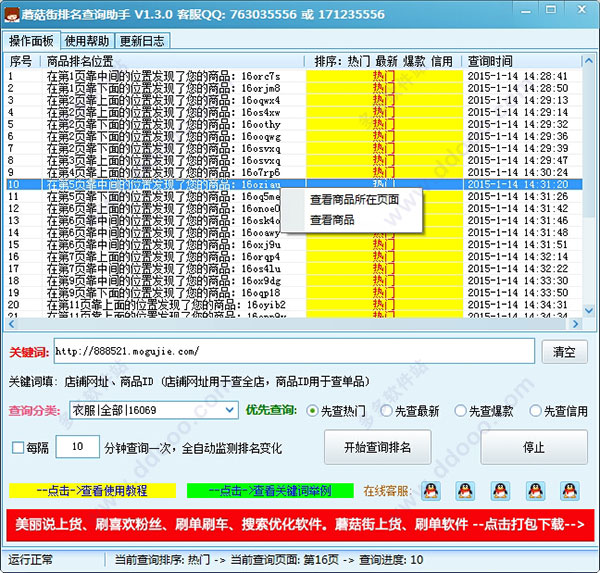Select highlighted row 10 with product 16oziau
Viewport: 600px width, 573px height.
[x=294, y=184]
